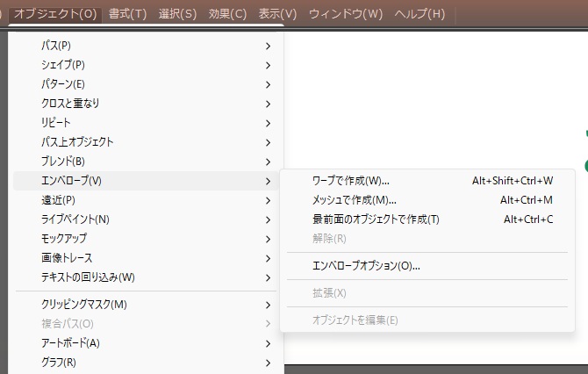This screenshot has width=588, height=374.
Task: Open the ヘルプ(H) menu
Action: [x=419, y=14]
